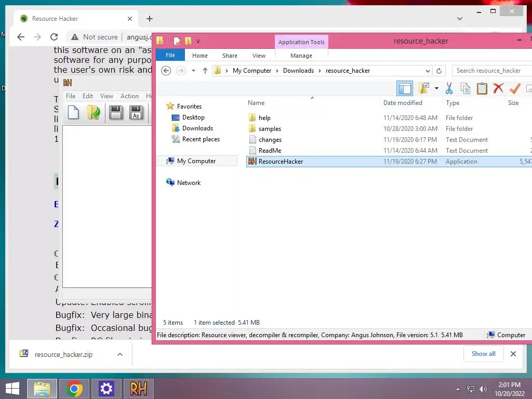The width and height of the screenshot is (532, 399).
Task: Copy the selected file via the toolbar copy icon
Action: [x=465, y=88]
